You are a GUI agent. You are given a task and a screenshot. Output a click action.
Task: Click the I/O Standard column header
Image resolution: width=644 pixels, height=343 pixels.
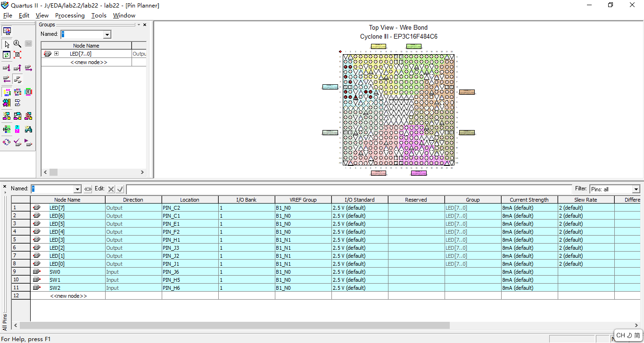click(x=360, y=200)
